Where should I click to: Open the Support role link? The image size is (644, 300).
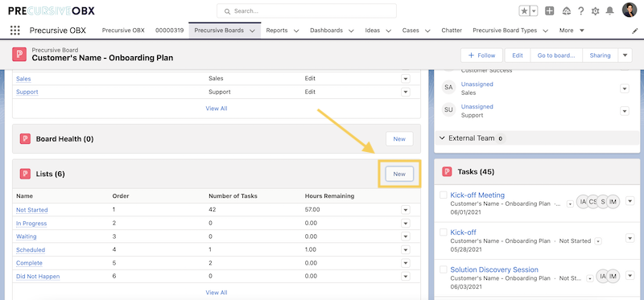click(x=27, y=92)
